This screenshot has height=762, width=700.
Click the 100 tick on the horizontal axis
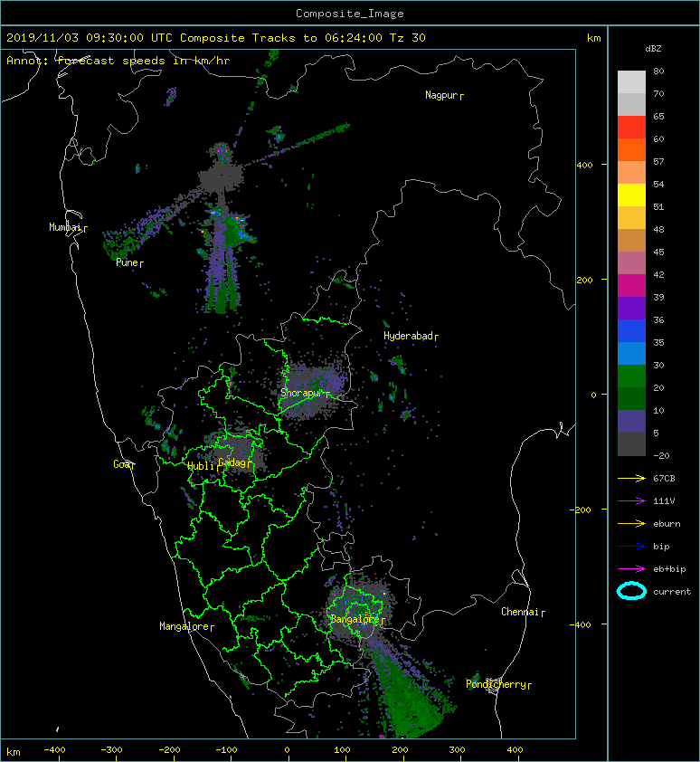point(343,750)
